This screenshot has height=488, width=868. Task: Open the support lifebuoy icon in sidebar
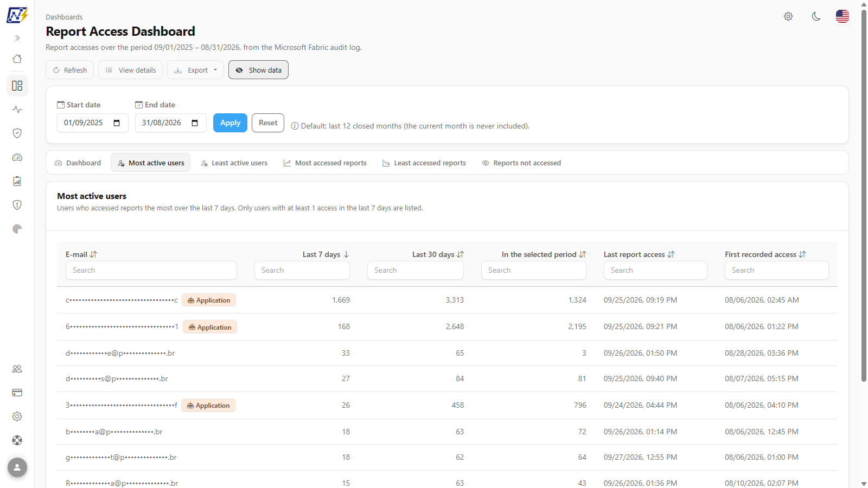tap(17, 440)
